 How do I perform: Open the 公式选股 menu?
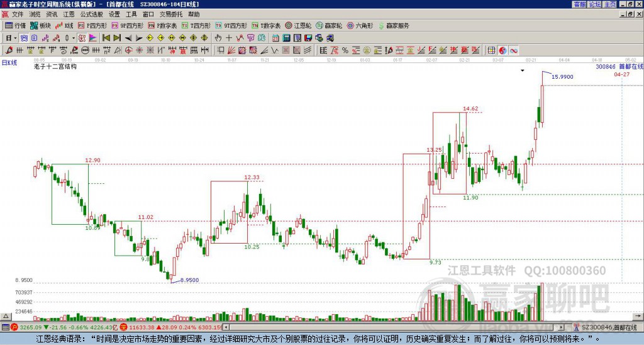tap(91, 14)
